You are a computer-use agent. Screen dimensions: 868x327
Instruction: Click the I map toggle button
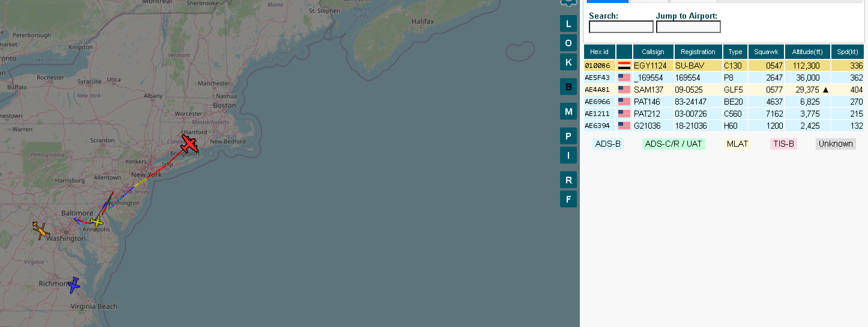coord(568,155)
